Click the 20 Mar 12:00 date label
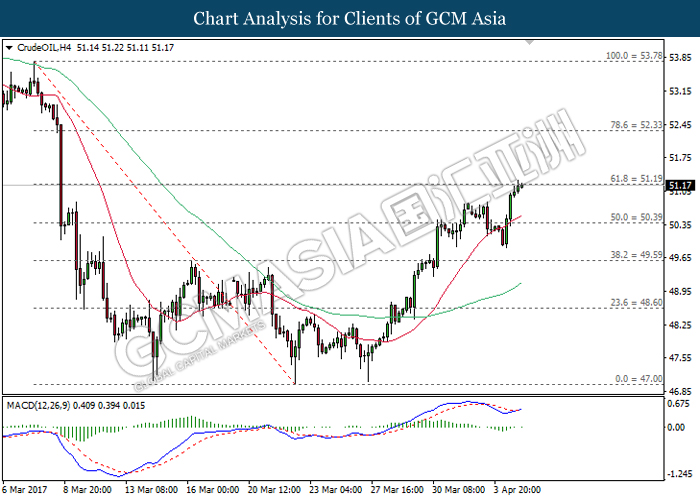This screenshot has height=500, width=700. 274,490
